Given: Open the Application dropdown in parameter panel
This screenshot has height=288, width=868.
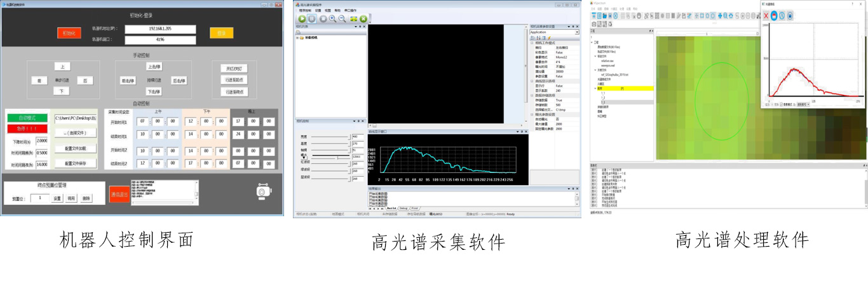Looking at the screenshot, I should [x=577, y=32].
